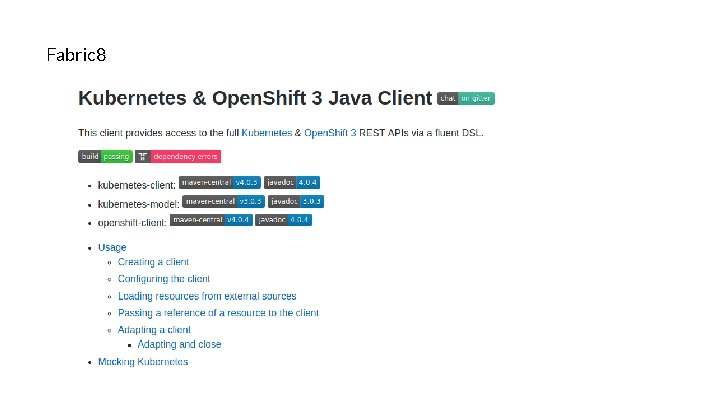The height and width of the screenshot is (405, 720).
Task: Click the Fabric8 slide title
Action: (77, 55)
